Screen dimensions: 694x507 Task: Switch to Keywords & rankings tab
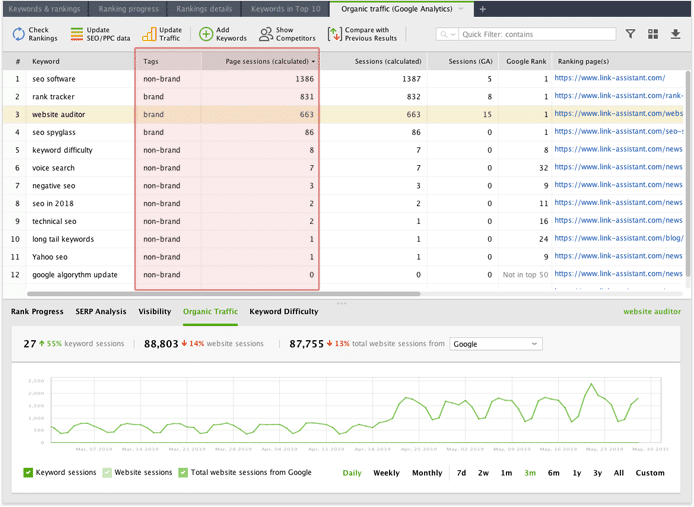[x=45, y=9]
